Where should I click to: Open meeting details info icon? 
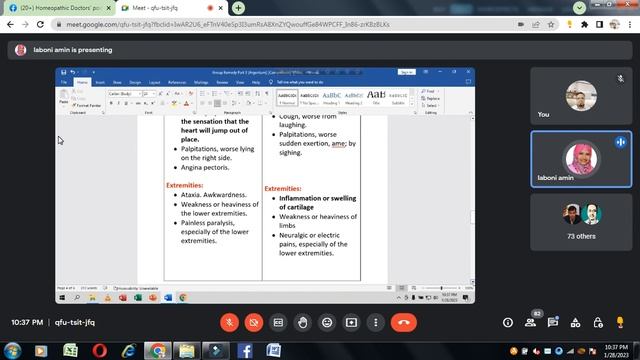[508, 322]
